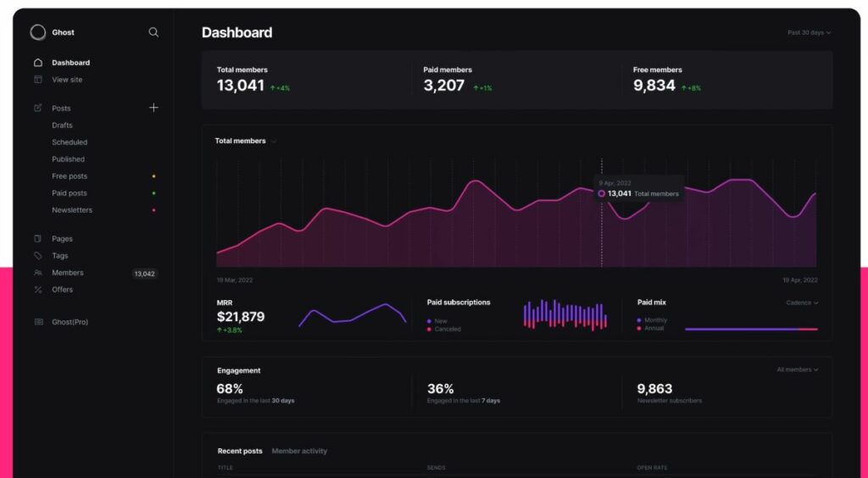Open Drafts in the sidebar
The image size is (868, 478).
(62, 125)
